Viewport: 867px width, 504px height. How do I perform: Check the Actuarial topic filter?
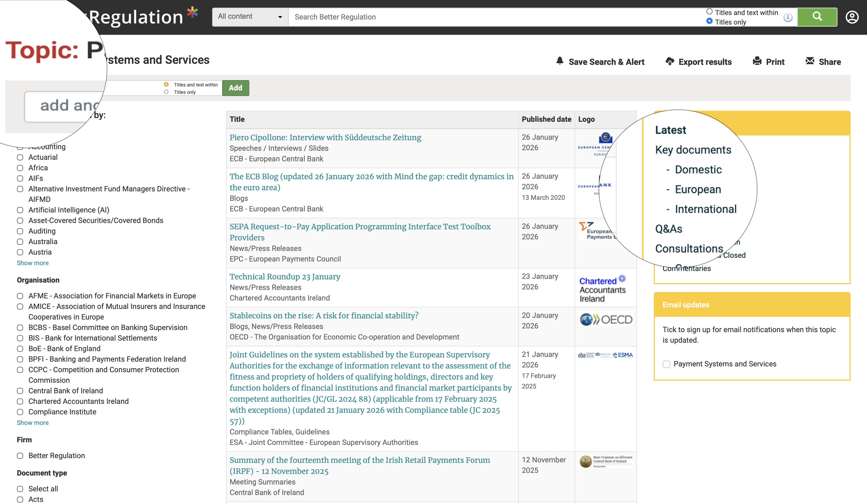tap(20, 157)
